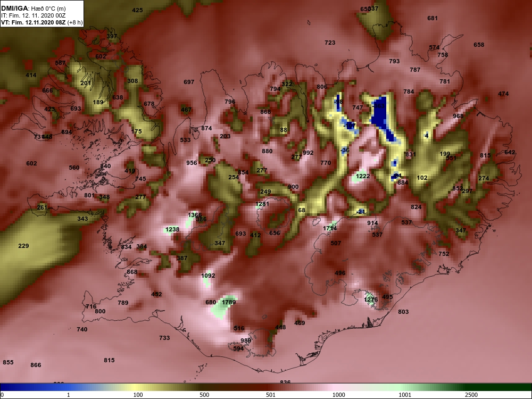This screenshot has width=532, height=399.
Task: Click the map value 412
Action: [255, 235]
